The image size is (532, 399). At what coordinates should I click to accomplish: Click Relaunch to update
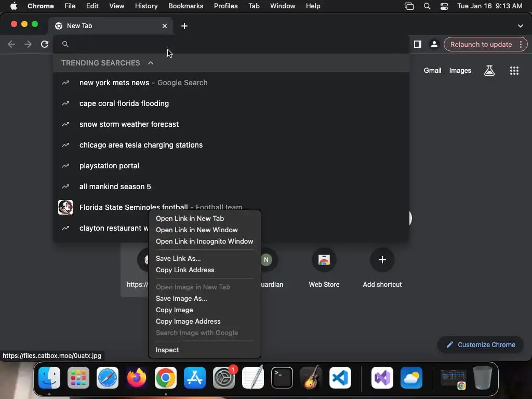click(x=481, y=45)
